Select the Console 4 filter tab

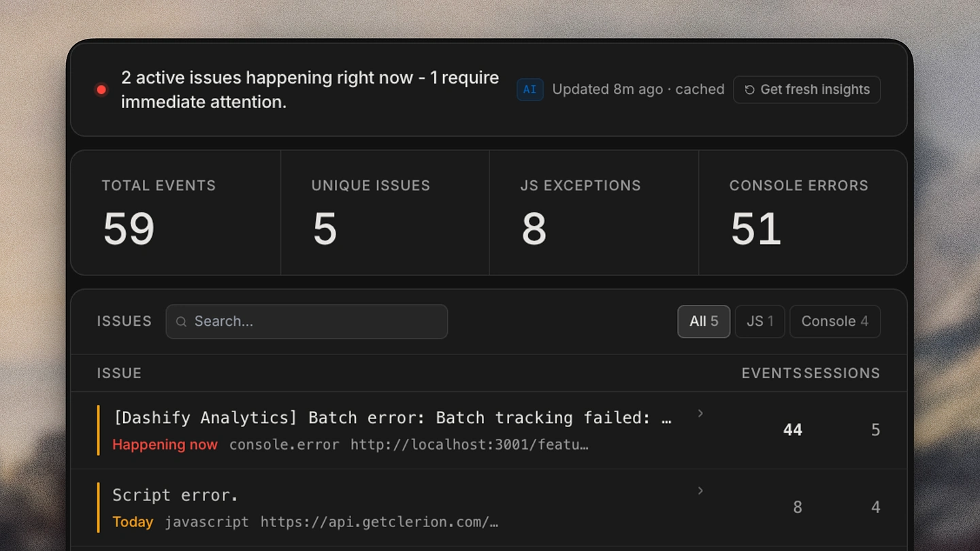pos(834,322)
